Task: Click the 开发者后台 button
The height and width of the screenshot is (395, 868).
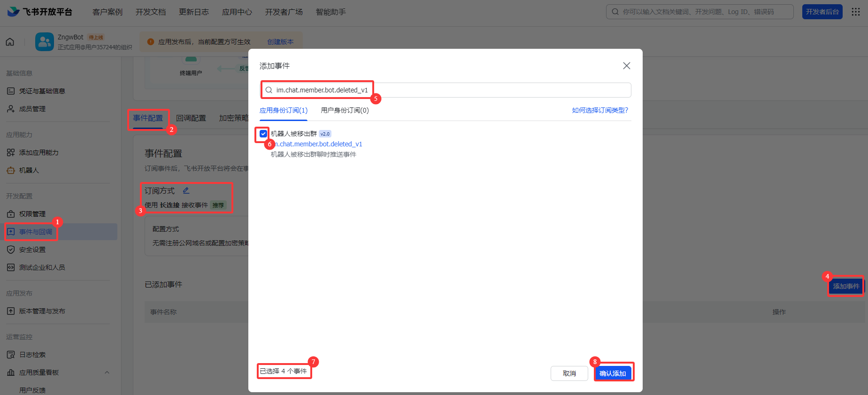Action: (822, 12)
